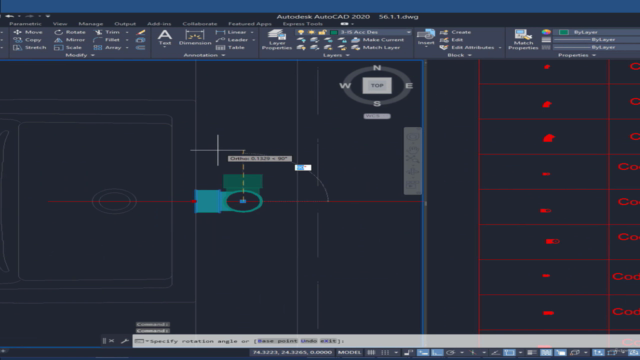
Task: Click Edit block
Action: [451, 40]
